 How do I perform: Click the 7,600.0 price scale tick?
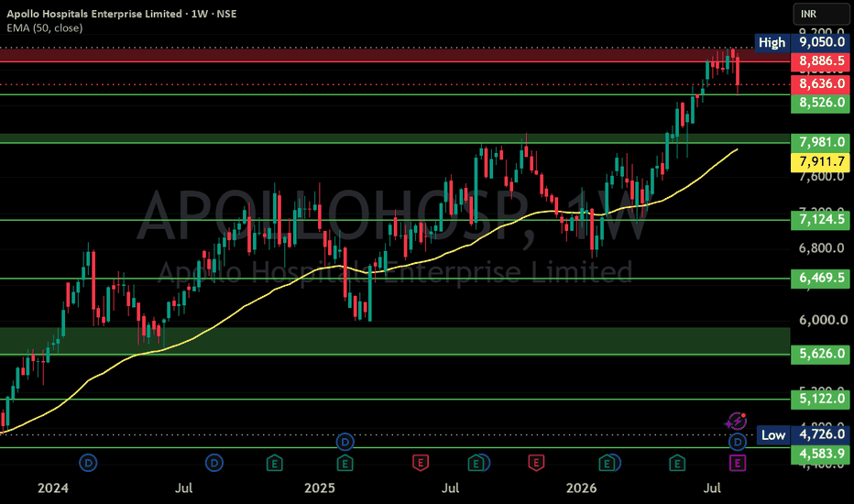click(x=821, y=177)
